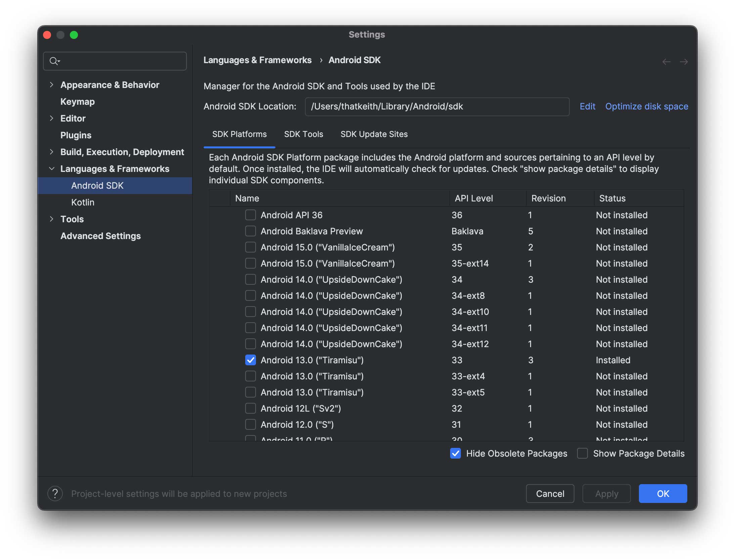Expand the Tools settings group
Screen dimensions: 735x560
point(51,219)
